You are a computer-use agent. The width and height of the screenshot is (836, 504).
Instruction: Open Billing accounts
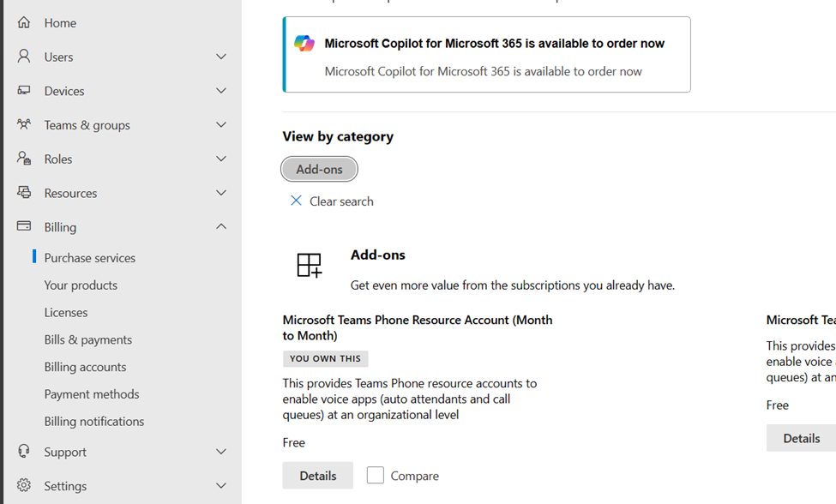pos(85,367)
